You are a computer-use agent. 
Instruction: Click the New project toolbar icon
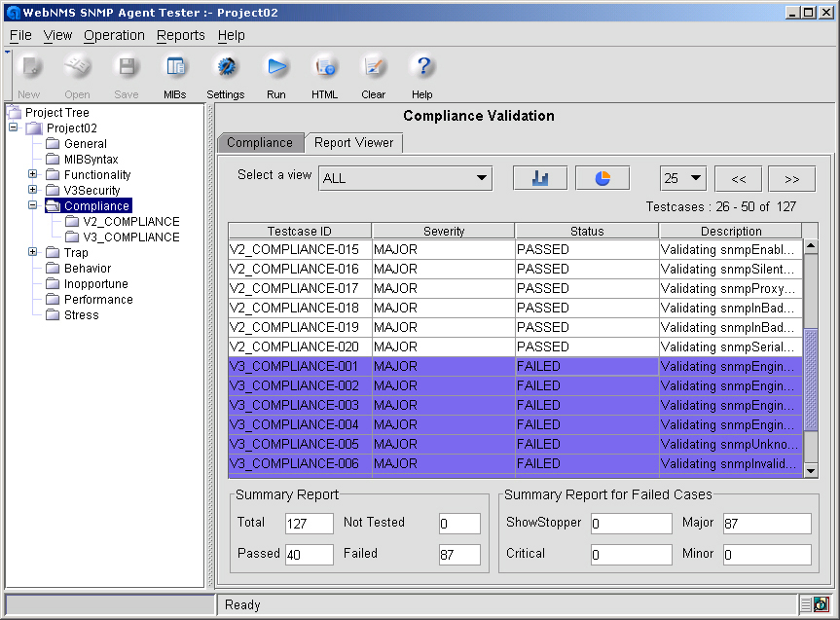click(x=29, y=67)
